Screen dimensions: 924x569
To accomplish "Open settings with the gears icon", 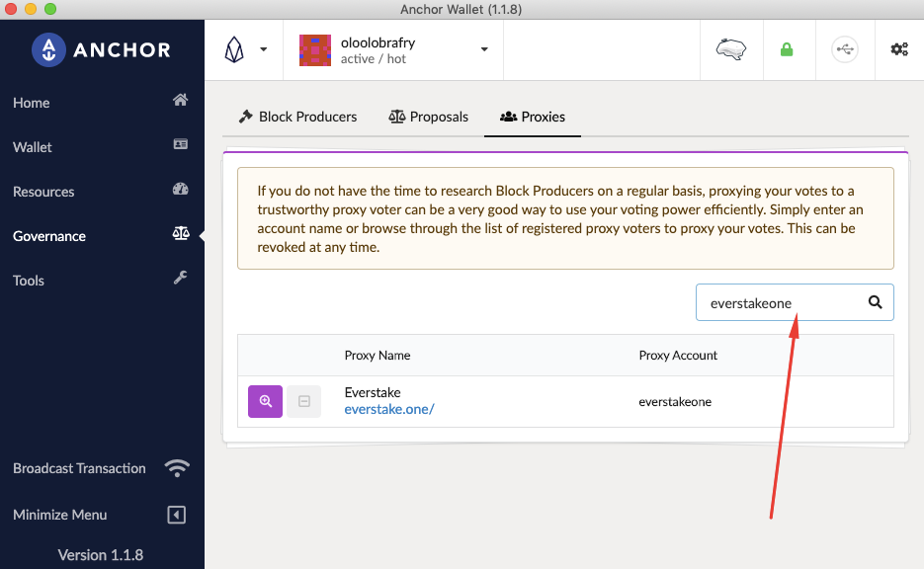I will [899, 49].
